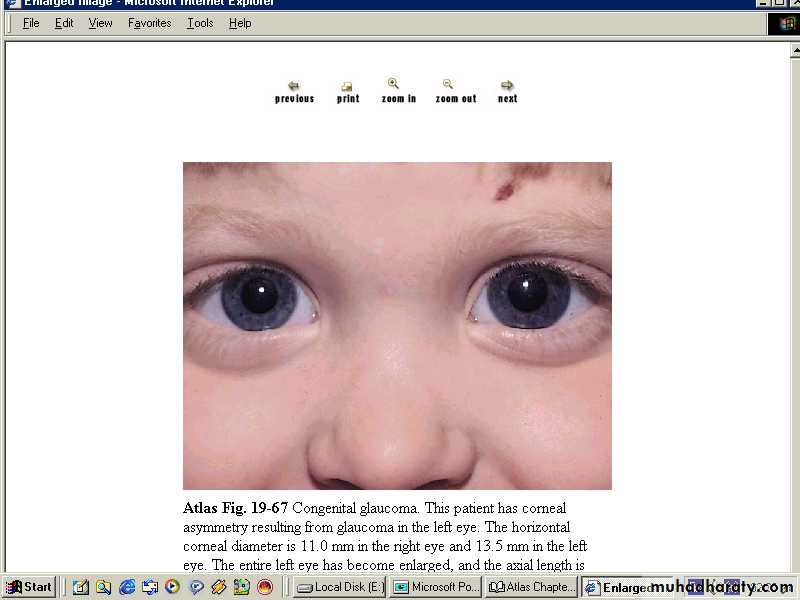Switch to Atlas Chapter taskbar window
800x600 pixels.
coord(531,587)
